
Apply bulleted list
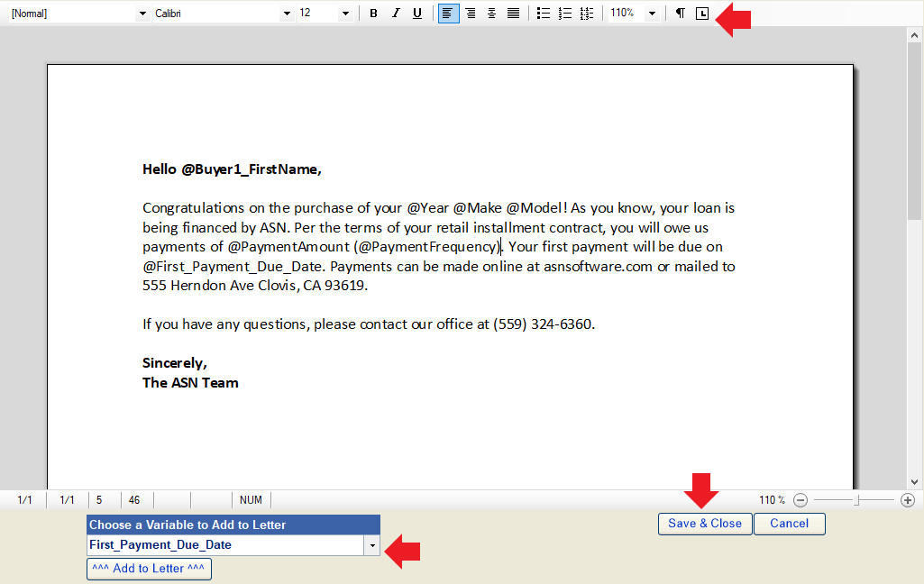(544, 13)
